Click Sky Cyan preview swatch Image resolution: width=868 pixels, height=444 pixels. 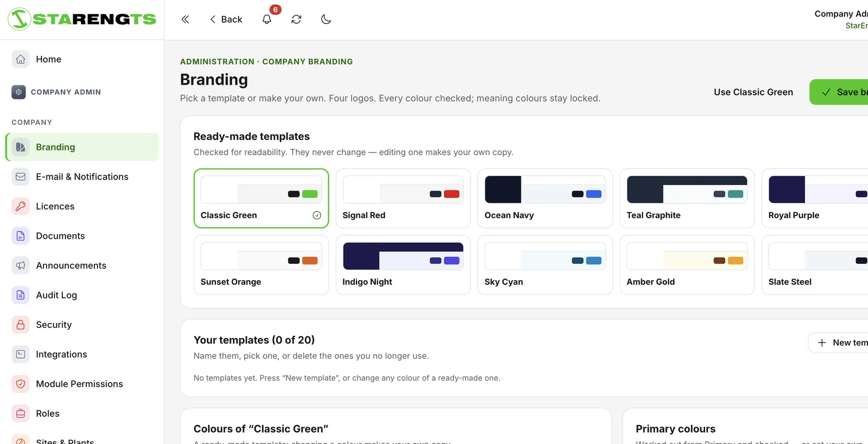(x=545, y=256)
